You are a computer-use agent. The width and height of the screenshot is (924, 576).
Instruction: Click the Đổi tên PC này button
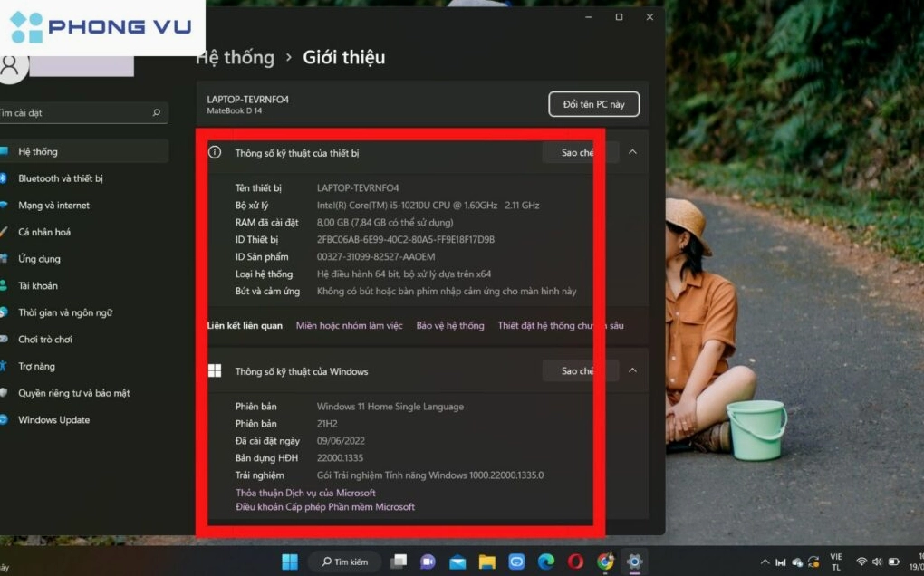(593, 103)
